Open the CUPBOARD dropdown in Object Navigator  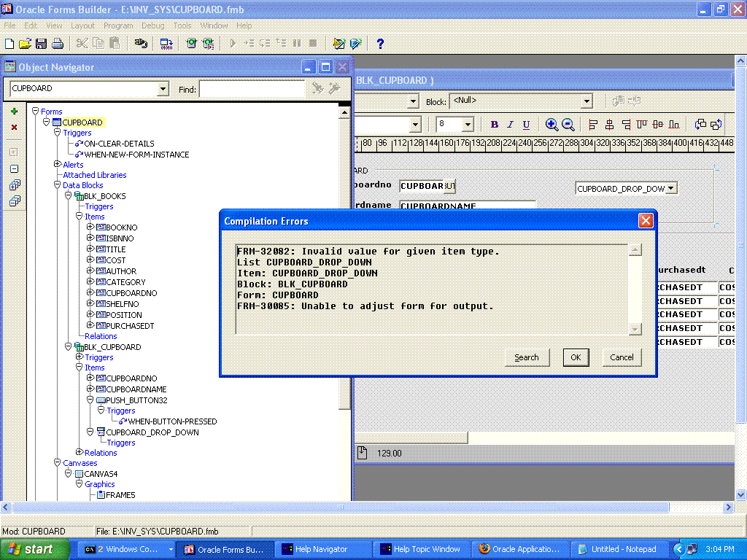click(x=163, y=88)
